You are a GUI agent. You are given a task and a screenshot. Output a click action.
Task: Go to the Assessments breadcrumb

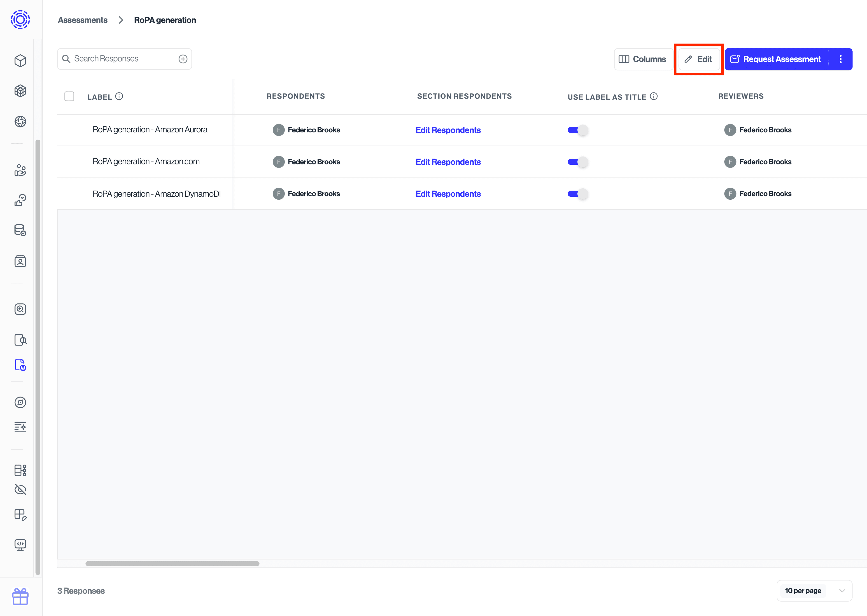coord(83,20)
